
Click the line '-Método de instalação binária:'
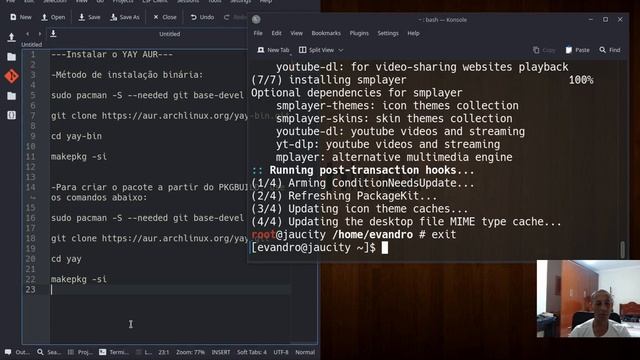pos(127,75)
